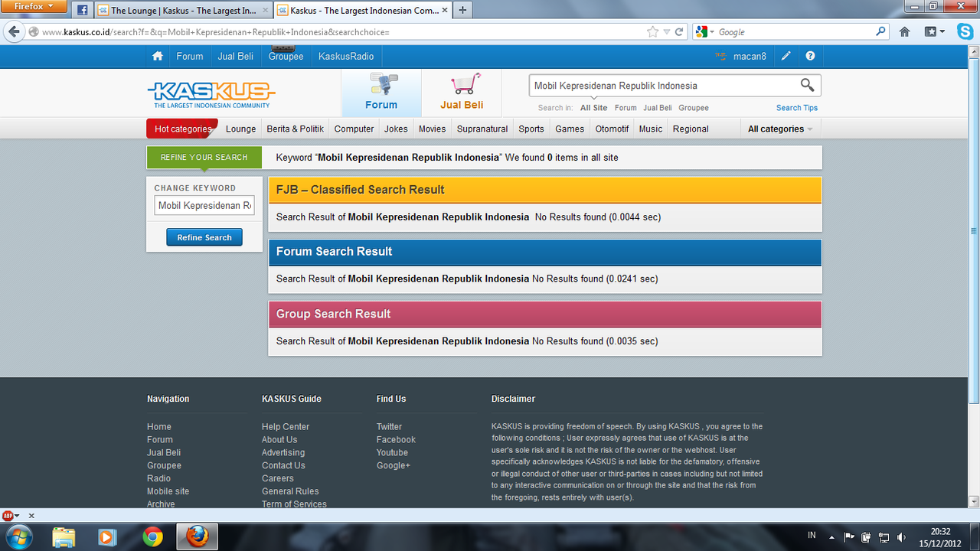
Task: Open the Otomotif category
Action: [x=612, y=129]
